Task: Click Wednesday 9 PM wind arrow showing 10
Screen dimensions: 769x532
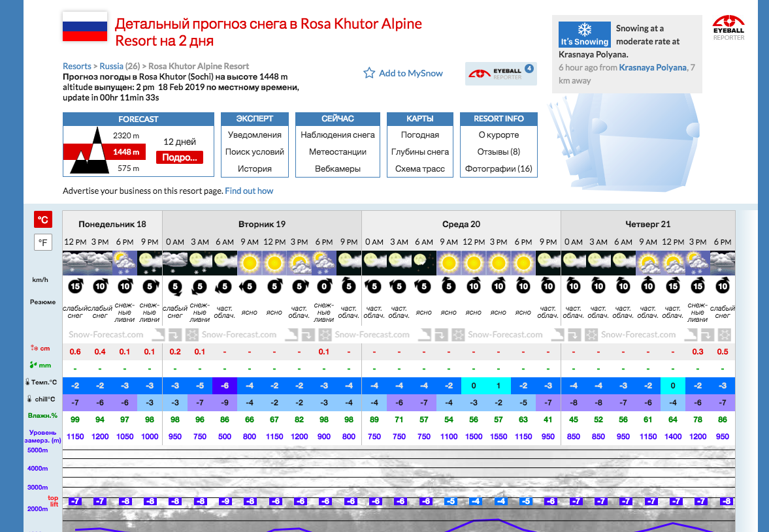Action: click(548, 286)
